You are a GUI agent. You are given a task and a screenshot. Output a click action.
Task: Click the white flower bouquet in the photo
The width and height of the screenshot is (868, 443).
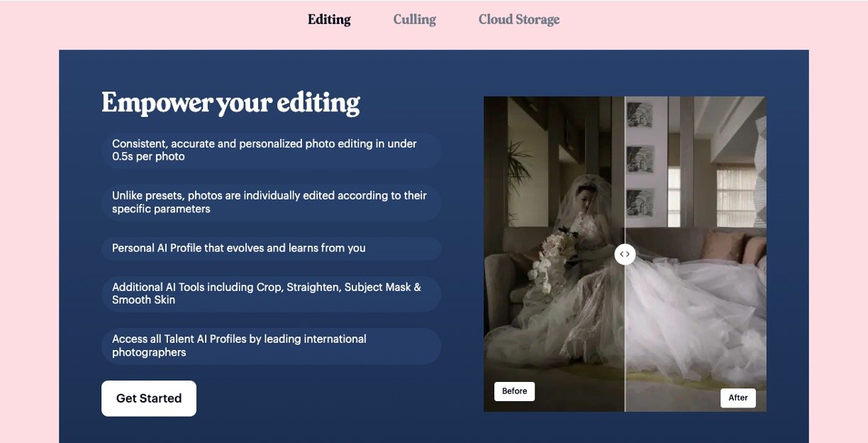(550, 256)
